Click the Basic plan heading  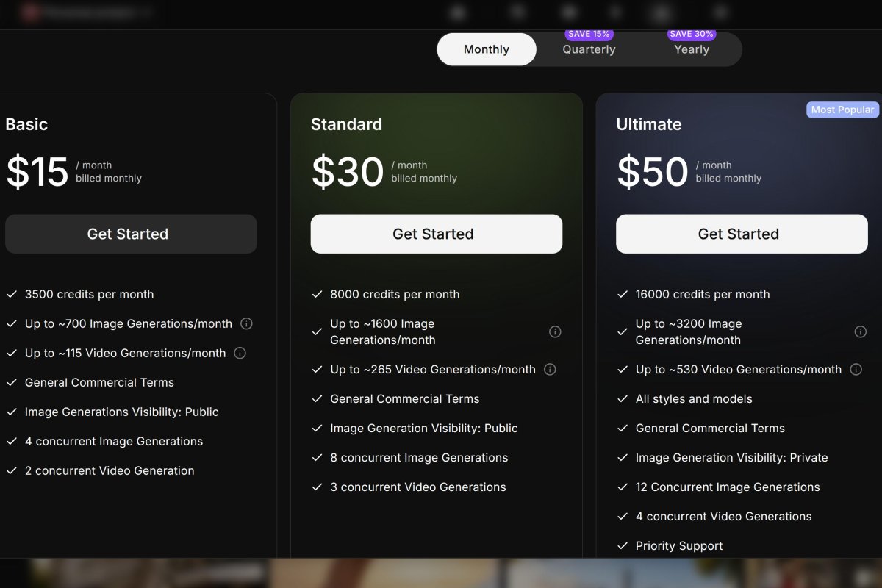click(26, 124)
